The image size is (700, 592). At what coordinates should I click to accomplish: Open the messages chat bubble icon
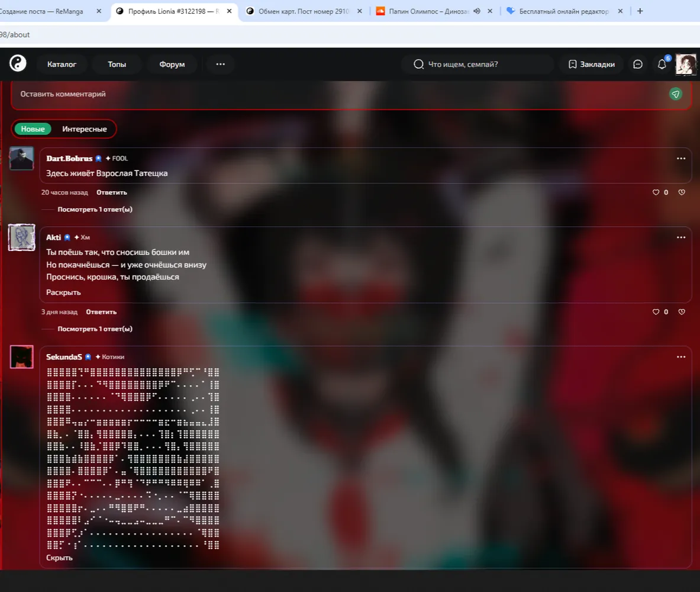click(638, 65)
